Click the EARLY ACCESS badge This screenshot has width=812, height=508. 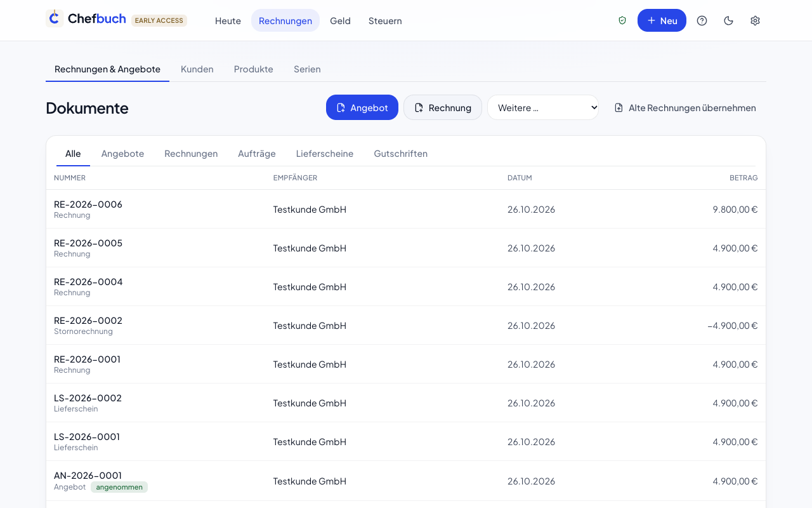[159, 20]
